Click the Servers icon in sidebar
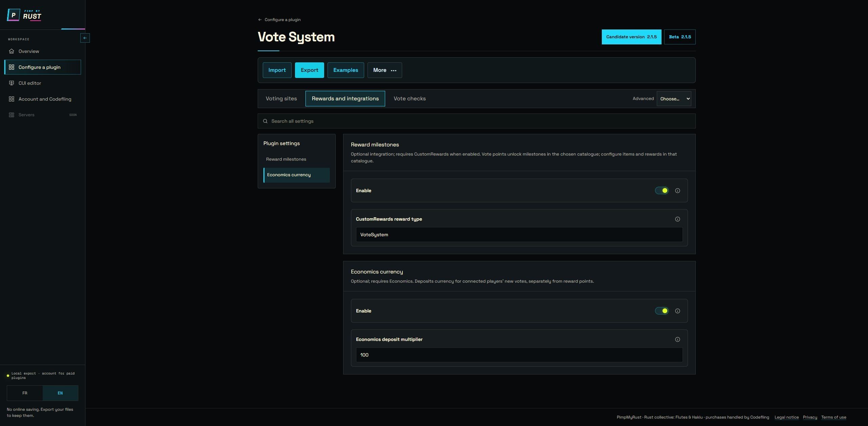 [12, 115]
